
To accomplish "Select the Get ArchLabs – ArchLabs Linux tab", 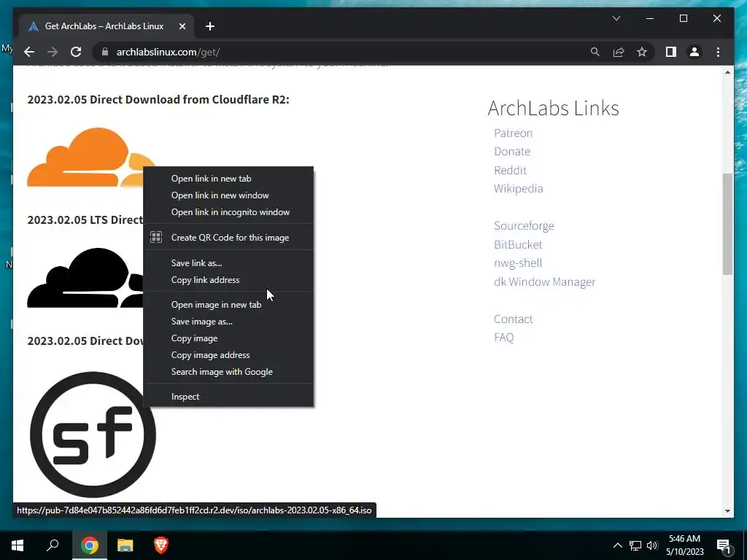I will pyautogui.click(x=107, y=26).
